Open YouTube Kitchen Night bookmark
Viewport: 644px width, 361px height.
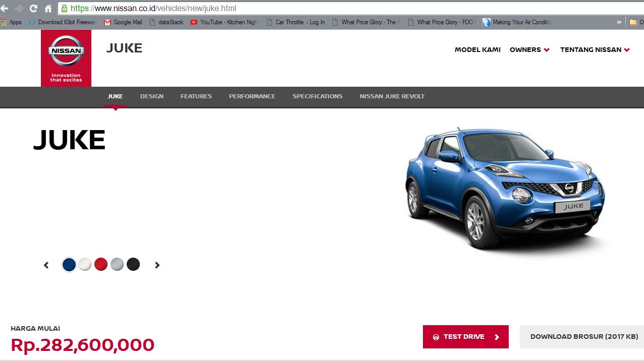point(225,22)
